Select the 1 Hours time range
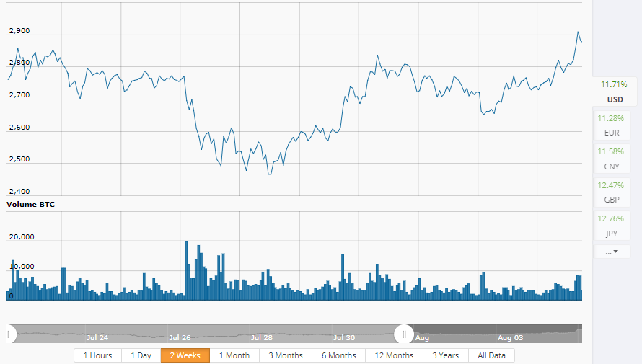The image size is (642, 364). pos(97,355)
